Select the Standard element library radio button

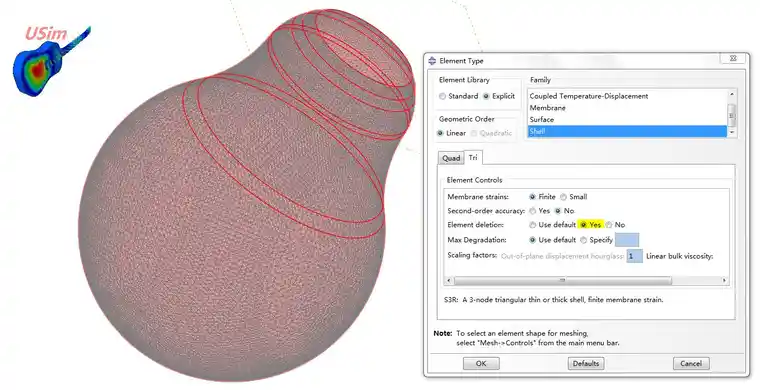coord(442,96)
